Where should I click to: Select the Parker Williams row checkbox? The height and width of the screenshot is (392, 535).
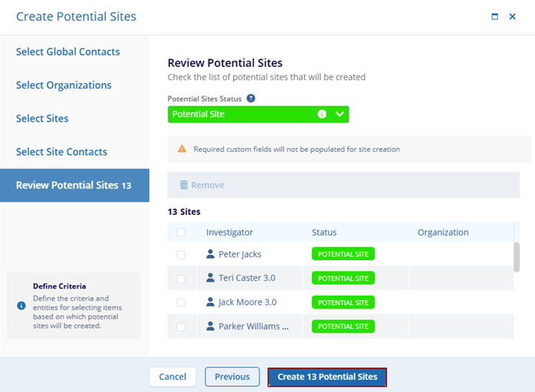(181, 327)
